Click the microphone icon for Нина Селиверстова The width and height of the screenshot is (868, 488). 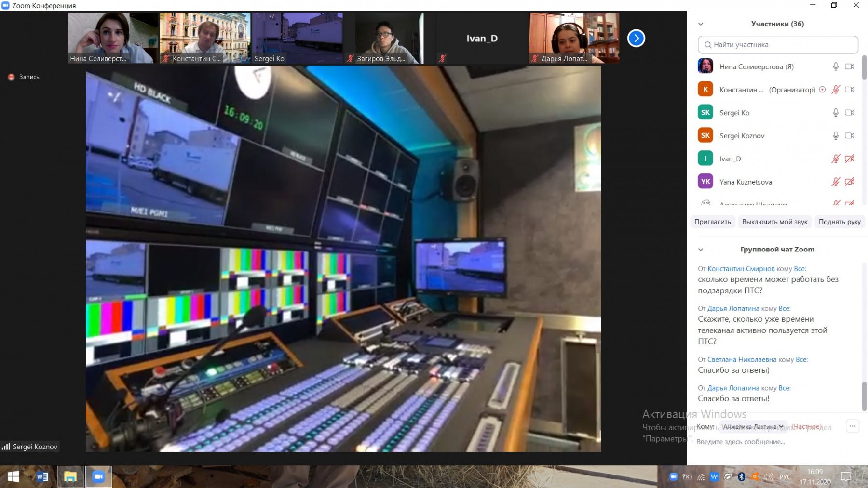(x=836, y=66)
